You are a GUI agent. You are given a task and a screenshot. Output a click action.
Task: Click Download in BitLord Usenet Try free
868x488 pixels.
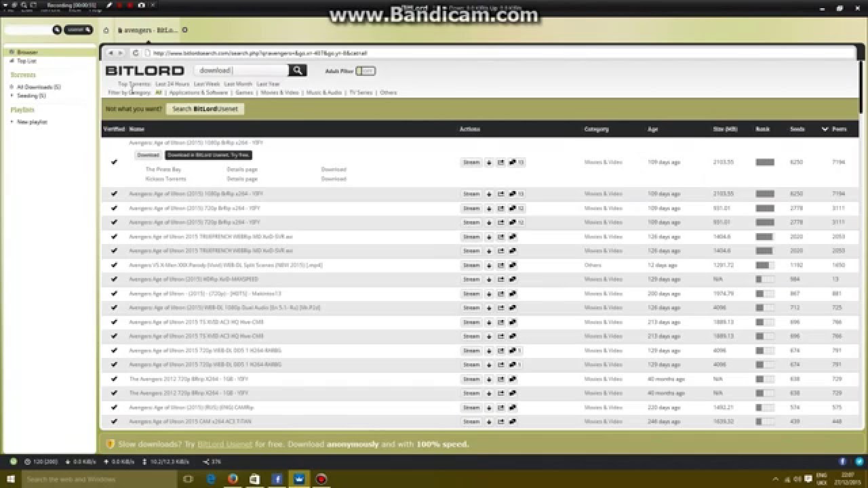(x=209, y=155)
